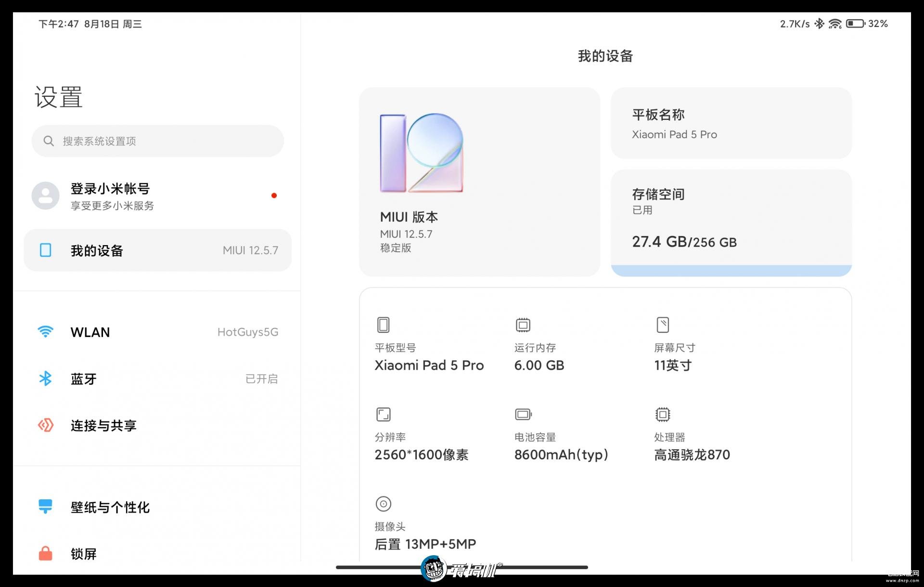Tap the red notification dot

click(x=274, y=196)
